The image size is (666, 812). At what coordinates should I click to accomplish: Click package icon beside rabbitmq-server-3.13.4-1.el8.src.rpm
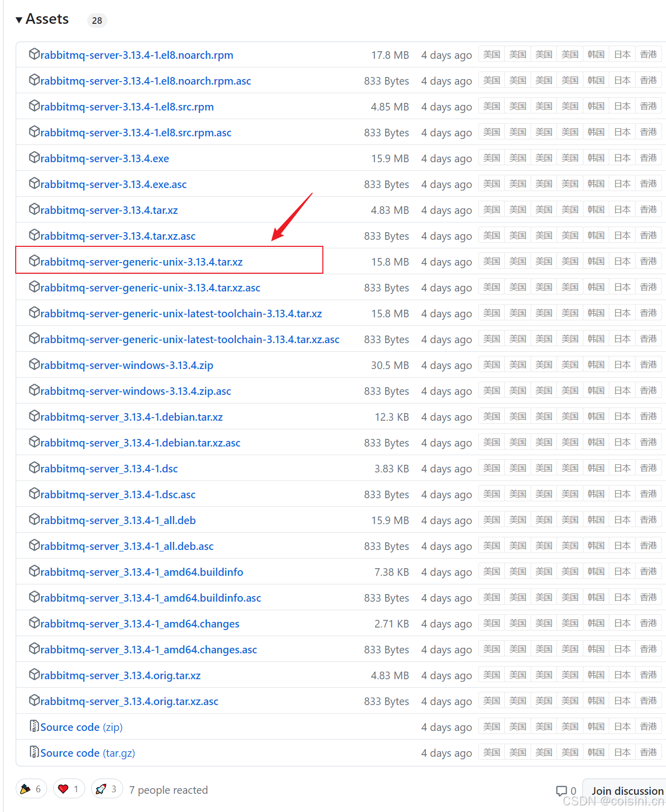34,106
